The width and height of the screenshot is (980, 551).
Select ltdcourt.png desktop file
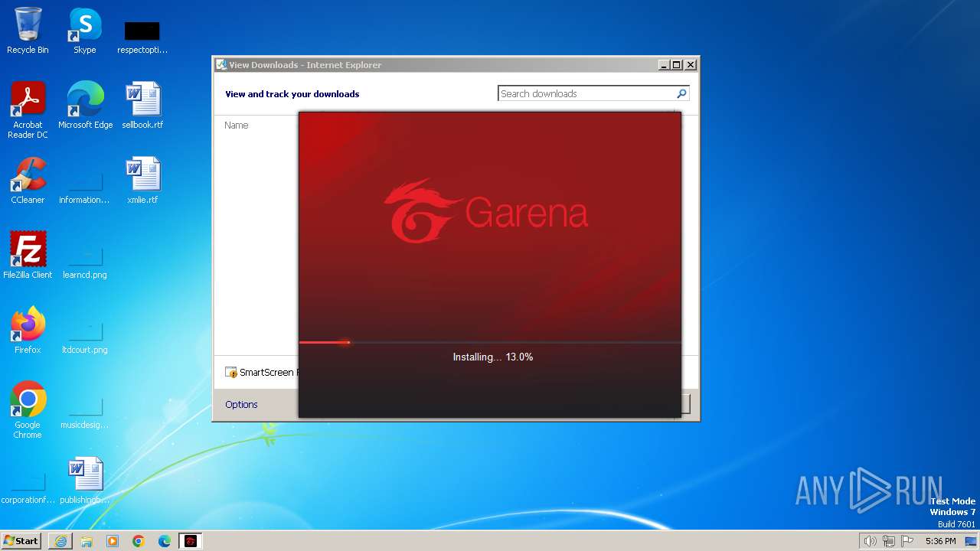point(84,337)
